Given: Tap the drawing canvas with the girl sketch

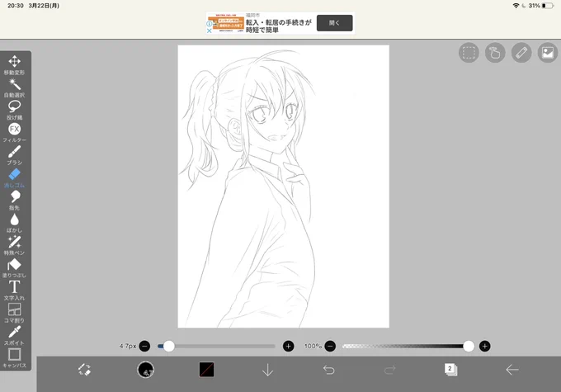Looking at the screenshot, I should point(283,187).
